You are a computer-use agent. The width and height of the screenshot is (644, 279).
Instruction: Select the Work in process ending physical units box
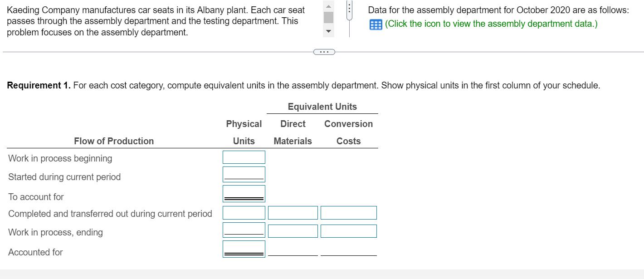pos(244,230)
